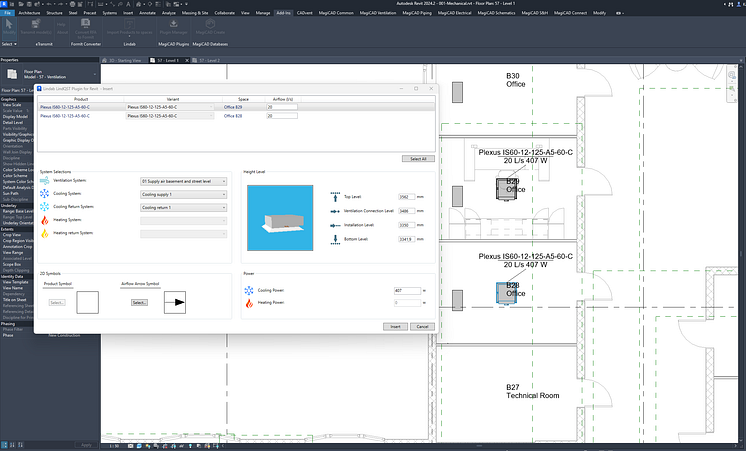Click the Cooling Power value field
Image resolution: width=746 pixels, height=451 pixels.
407,290
